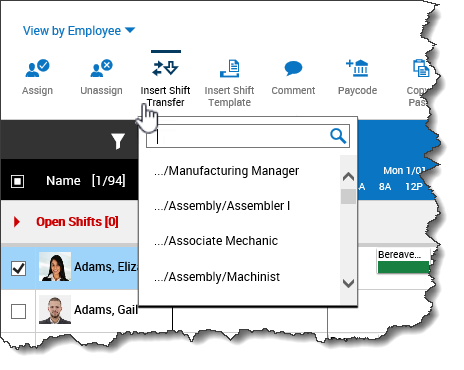464x370 pixels.
Task: Open View by Employee dropdown
Action: click(x=79, y=31)
